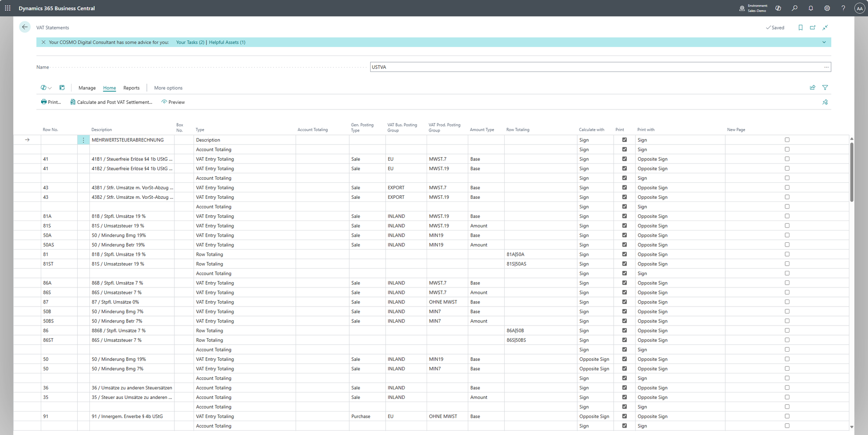Image resolution: width=868 pixels, height=435 pixels.
Task: Click the bookmark icon beside Saved
Action: click(x=800, y=28)
